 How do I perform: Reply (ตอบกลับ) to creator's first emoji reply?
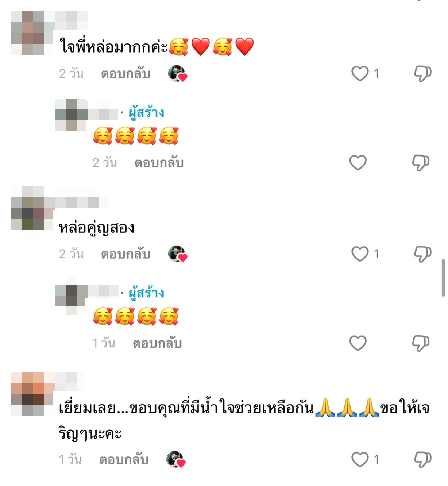tap(159, 163)
